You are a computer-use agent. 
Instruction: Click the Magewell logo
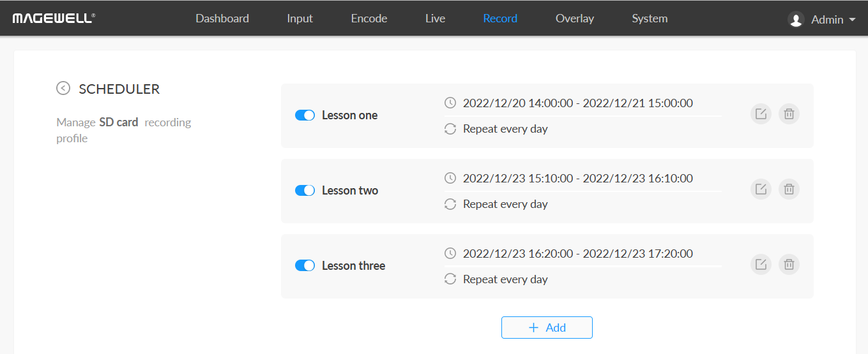54,18
